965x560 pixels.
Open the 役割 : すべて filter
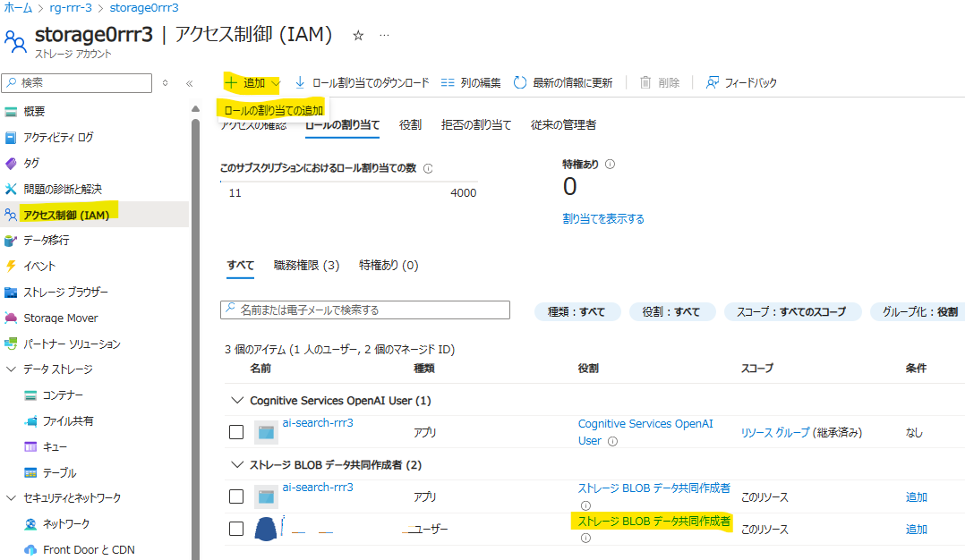(671, 311)
